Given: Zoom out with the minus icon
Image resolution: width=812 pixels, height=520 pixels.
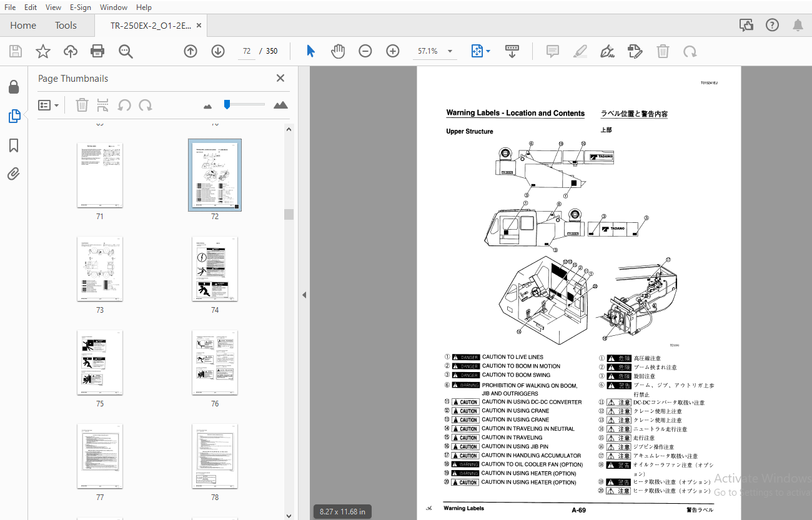Looking at the screenshot, I should pyautogui.click(x=365, y=51).
